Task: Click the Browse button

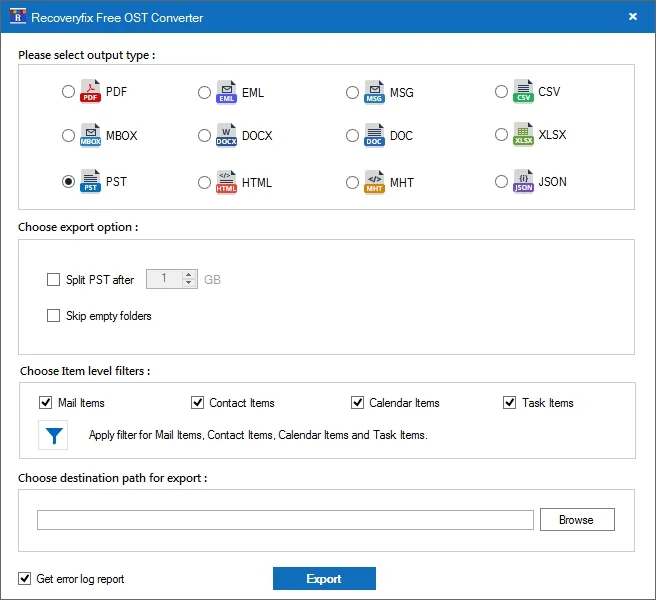Action: tap(577, 520)
